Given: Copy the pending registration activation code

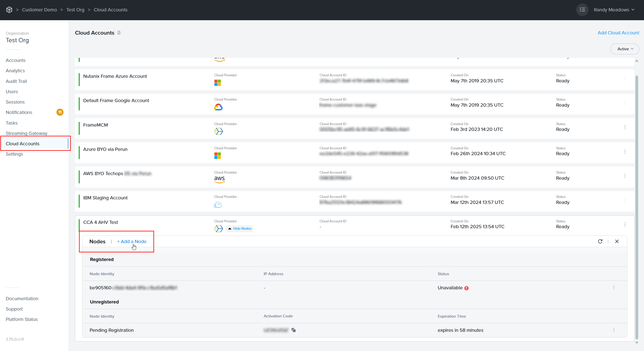Looking at the screenshot, I should (294, 330).
